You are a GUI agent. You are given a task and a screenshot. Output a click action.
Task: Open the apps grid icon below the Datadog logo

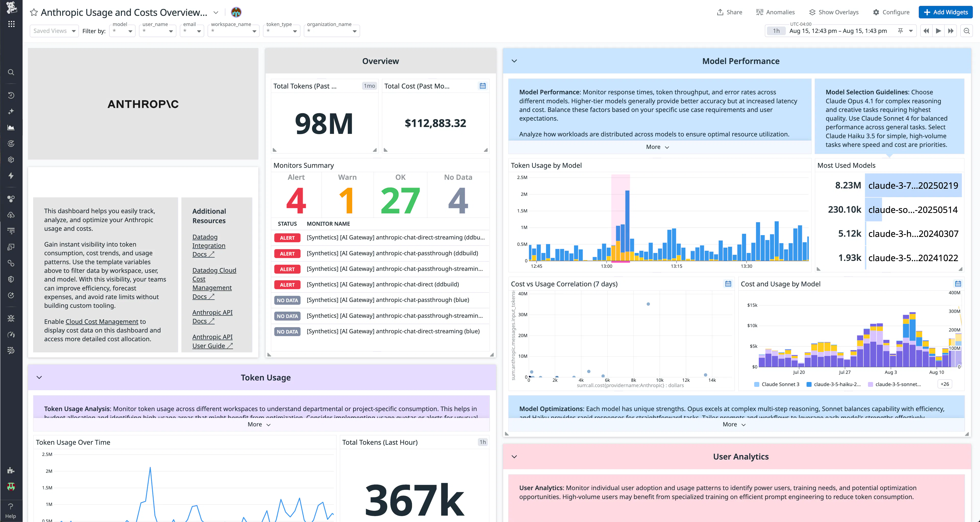(x=11, y=23)
